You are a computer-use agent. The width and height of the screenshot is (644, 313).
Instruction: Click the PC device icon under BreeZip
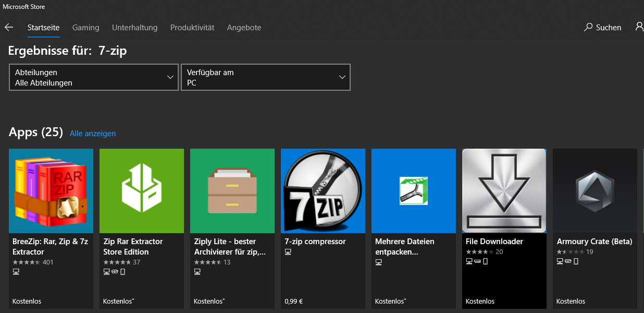point(16,272)
